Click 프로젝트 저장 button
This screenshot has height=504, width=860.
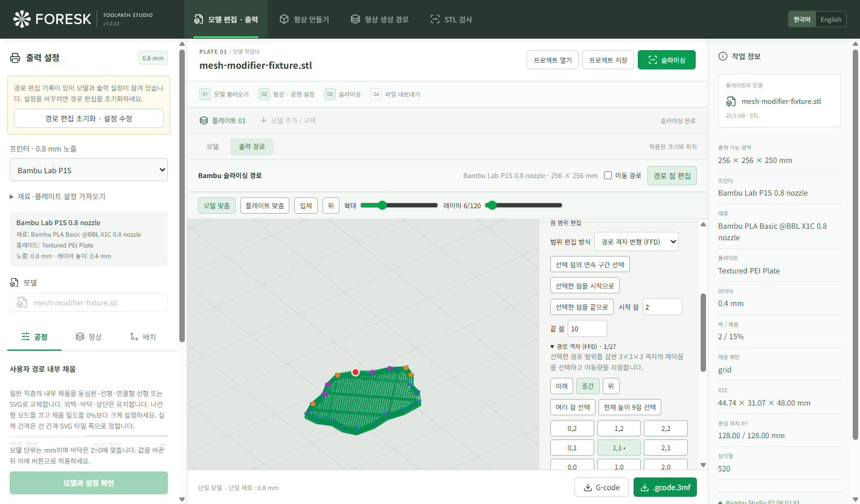(608, 60)
